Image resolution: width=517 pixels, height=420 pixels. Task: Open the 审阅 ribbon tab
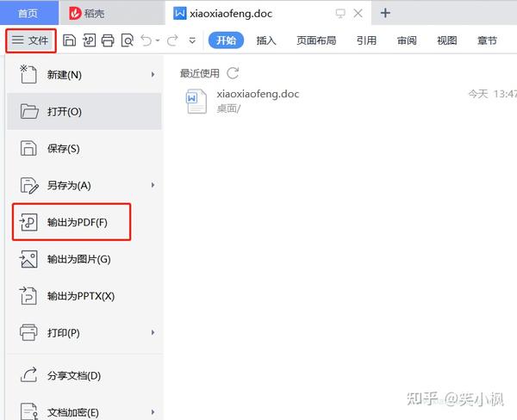tap(407, 40)
